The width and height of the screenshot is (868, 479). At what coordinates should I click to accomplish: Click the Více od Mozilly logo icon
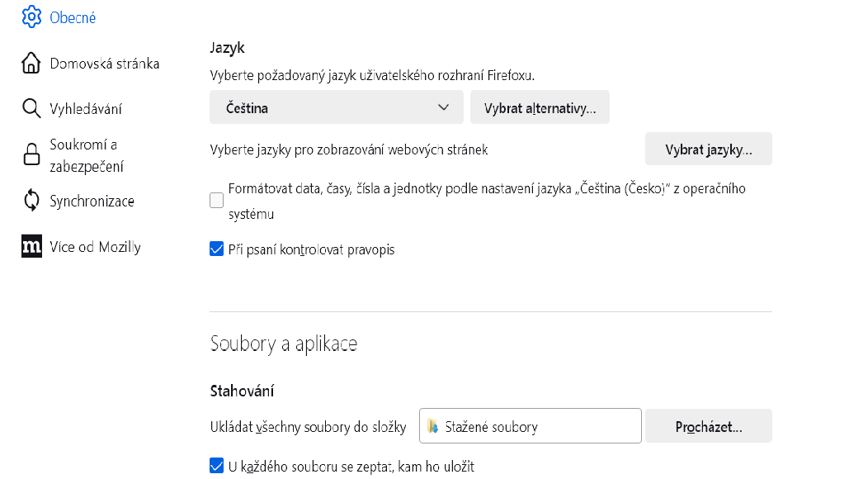pos(31,247)
